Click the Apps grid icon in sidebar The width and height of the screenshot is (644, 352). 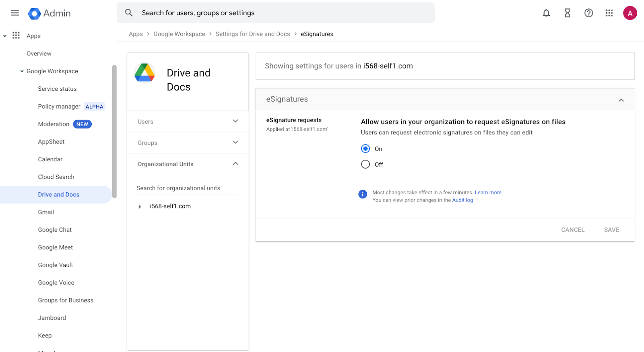click(16, 35)
